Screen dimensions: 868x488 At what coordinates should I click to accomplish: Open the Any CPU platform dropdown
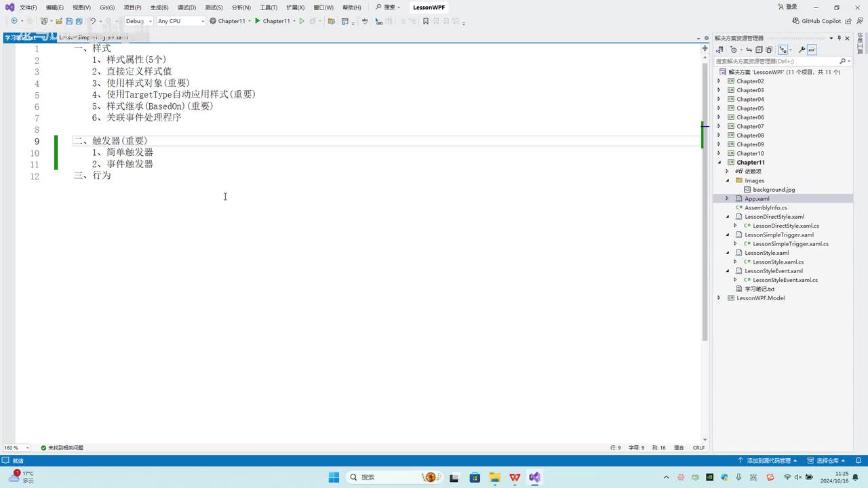(x=180, y=21)
